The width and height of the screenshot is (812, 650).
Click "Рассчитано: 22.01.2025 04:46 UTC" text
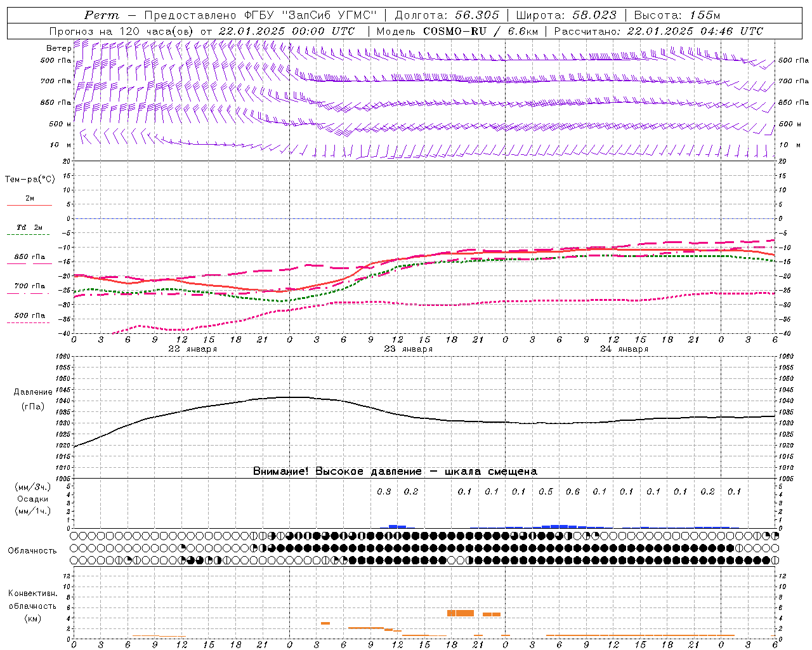pyautogui.click(x=658, y=31)
